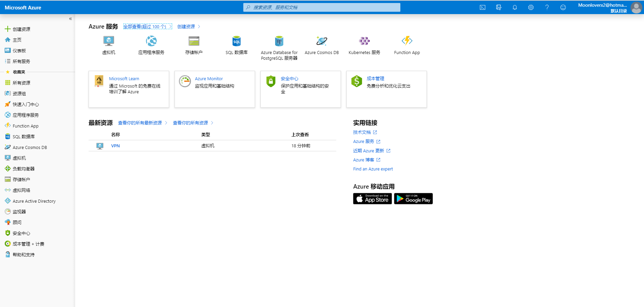Select 帮助和支持 in sidebar
The width and height of the screenshot is (644, 307).
(x=23, y=255)
